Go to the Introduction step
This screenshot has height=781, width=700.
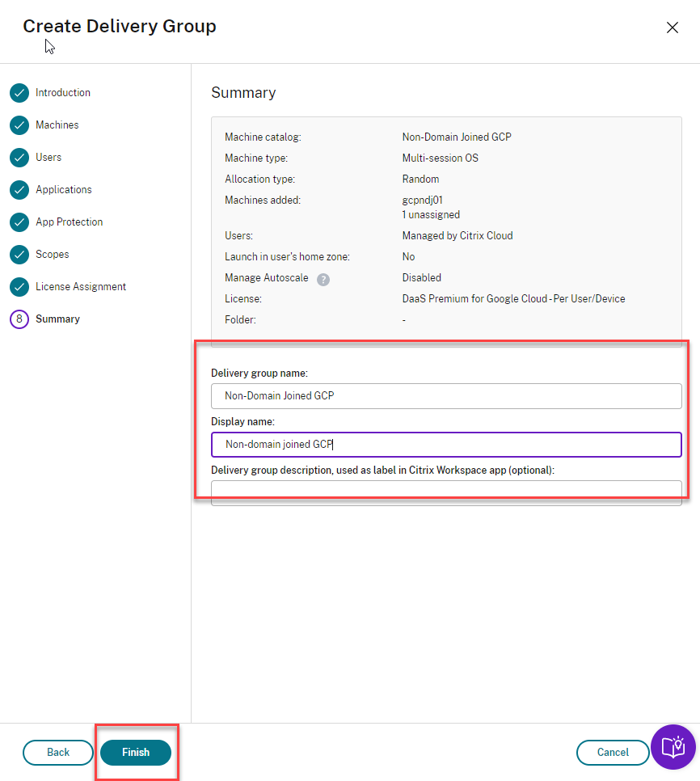63,93
